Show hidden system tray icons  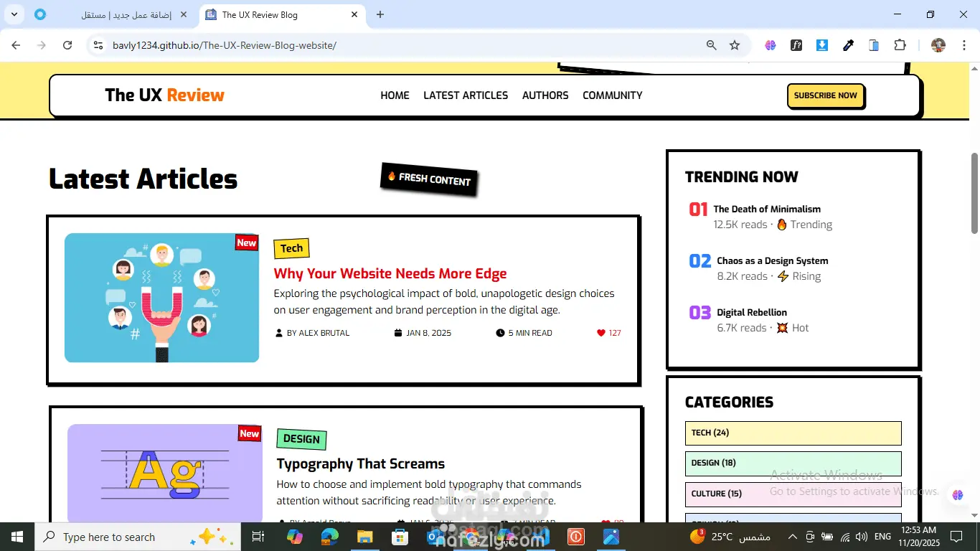pyautogui.click(x=793, y=537)
